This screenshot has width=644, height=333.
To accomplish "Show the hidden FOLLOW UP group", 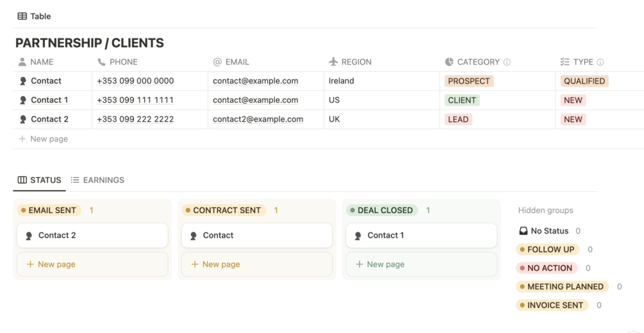I will (x=550, y=250).
